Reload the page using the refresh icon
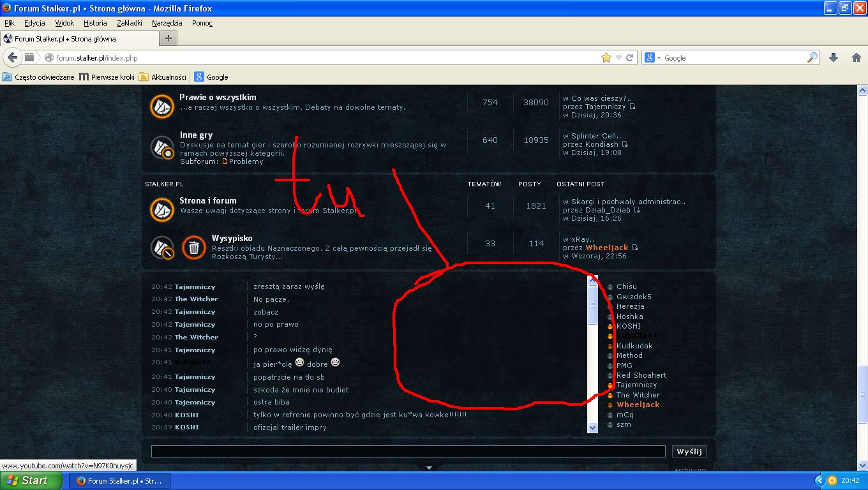 629,57
